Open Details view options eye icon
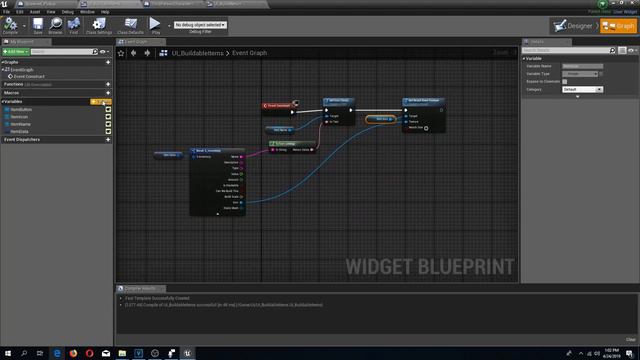Viewport: 640px width, 360px height. click(x=632, y=50)
